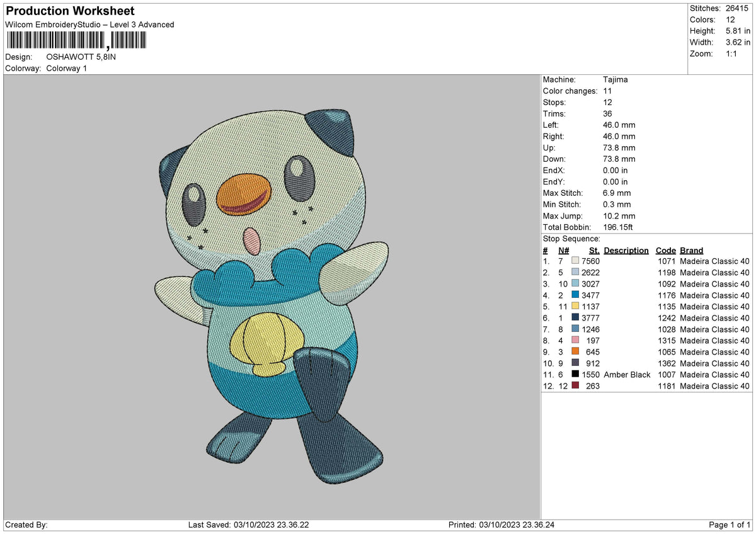The height and width of the screenshot is (534, 756).
Task: Click the Width value 3.62 in
Action: pos(738,42)
